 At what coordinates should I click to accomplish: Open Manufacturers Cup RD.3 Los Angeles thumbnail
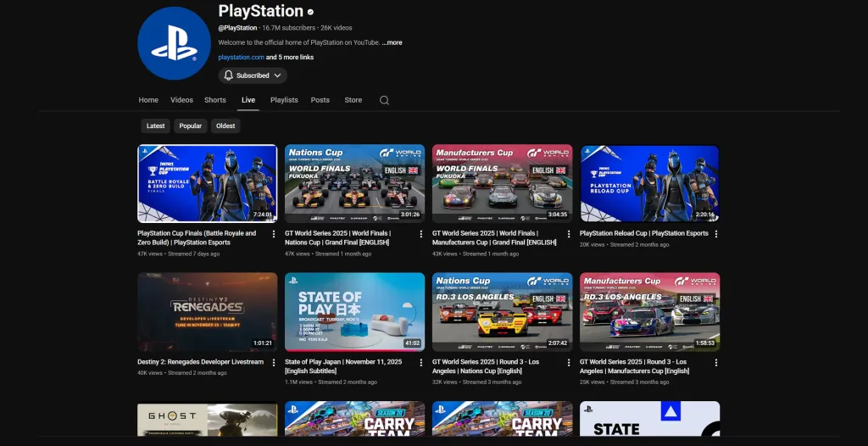point(650,312)
